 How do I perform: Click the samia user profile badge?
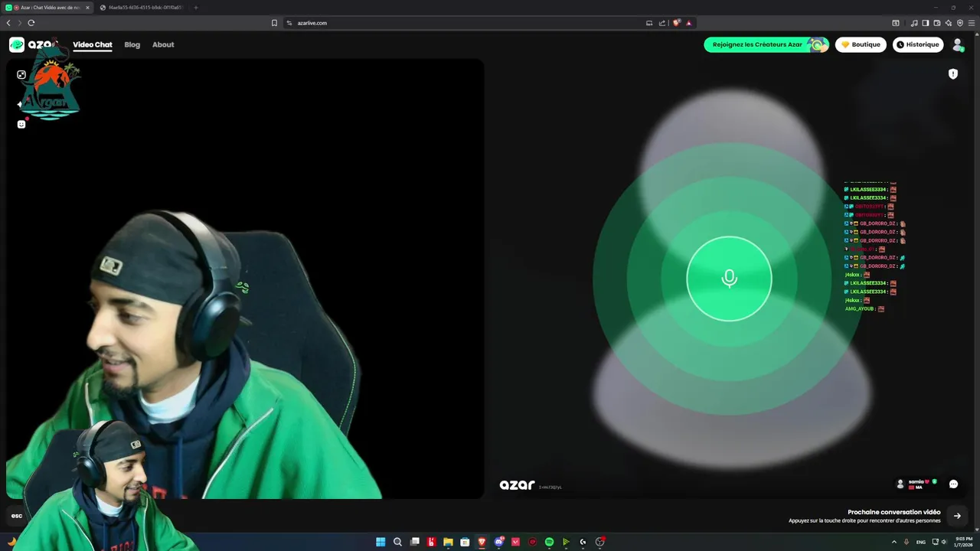tap(917, 484)
